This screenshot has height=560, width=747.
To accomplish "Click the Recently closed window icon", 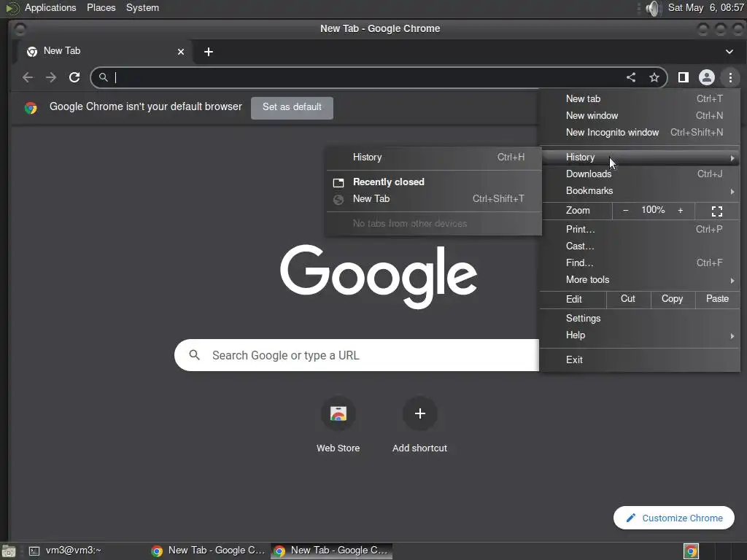I will tap(338, 182).
